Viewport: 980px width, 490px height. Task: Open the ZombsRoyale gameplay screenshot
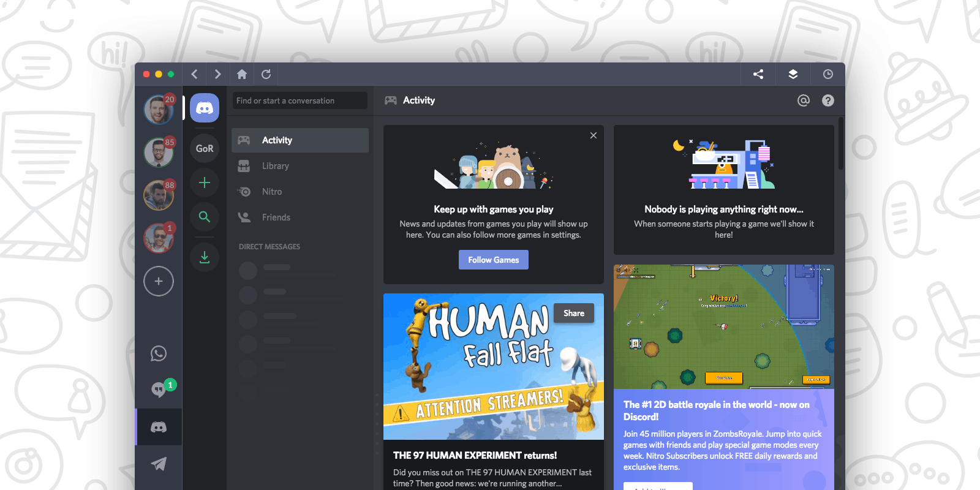[x=724, y=327]
